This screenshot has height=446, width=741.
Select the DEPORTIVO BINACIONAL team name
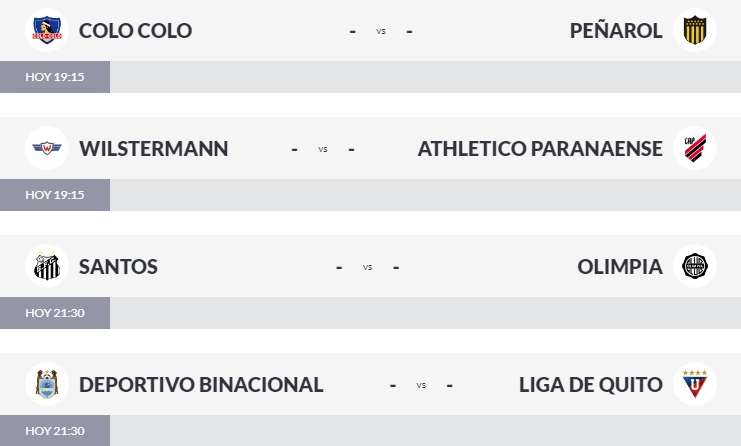[x=201, y=385]
